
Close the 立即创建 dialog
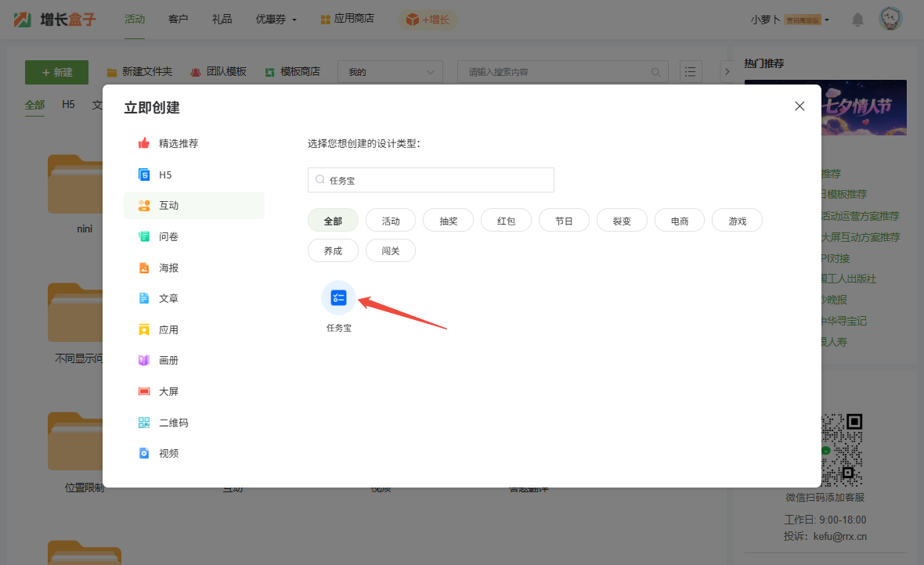pos(799,106)
